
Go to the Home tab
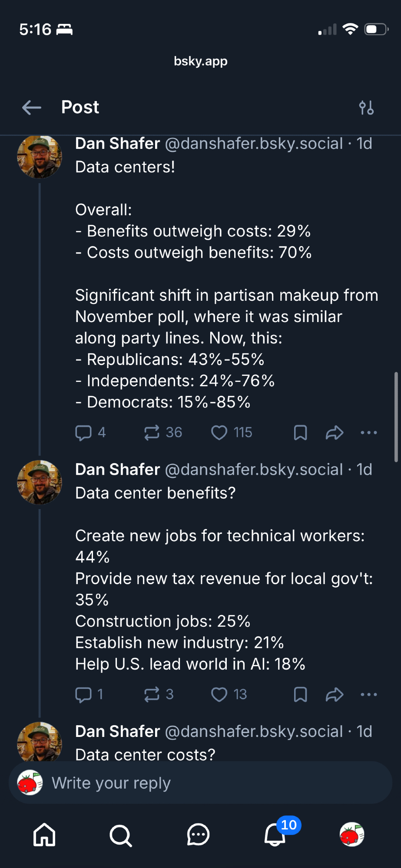(45, 835)
